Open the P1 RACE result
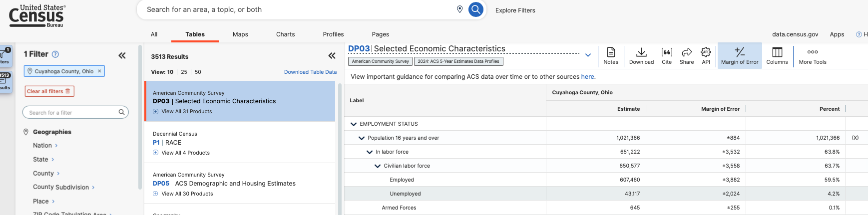868x215 pixels. 167,142
